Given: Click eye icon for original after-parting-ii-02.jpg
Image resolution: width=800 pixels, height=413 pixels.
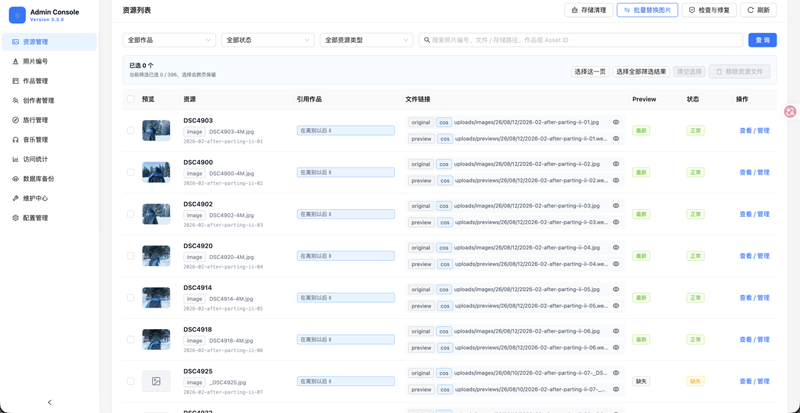Looking at the screenshot, I should pyautogui.click(x=616, y=164).
